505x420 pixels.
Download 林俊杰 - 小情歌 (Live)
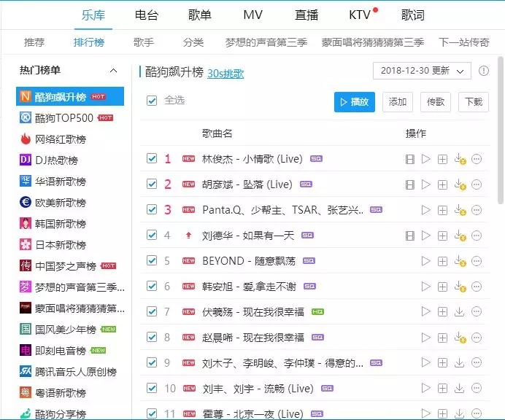460,159
